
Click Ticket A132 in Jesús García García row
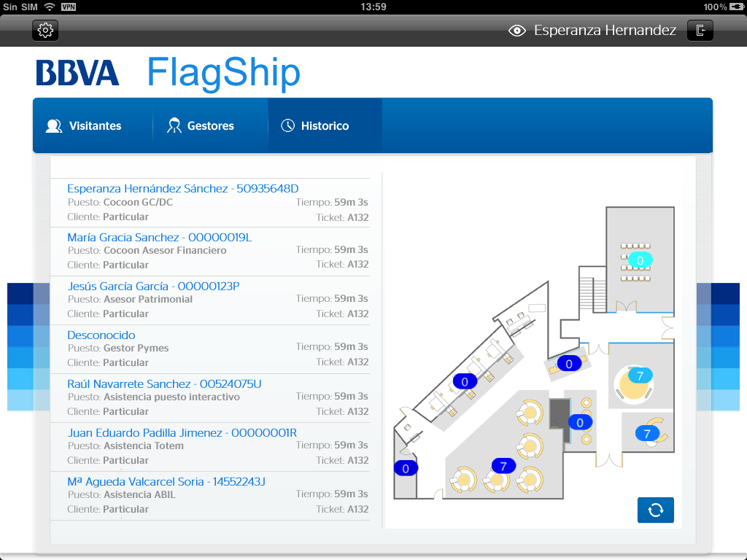tap(342, 314)
